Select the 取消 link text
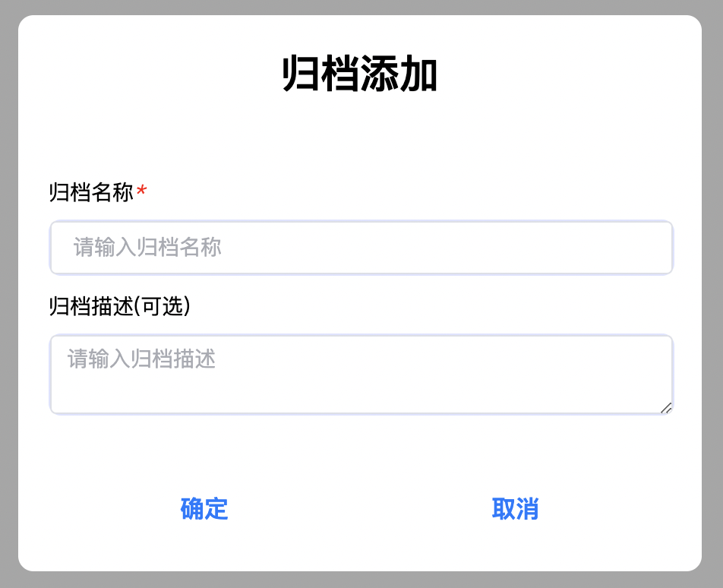The image size is (723, 588). pyautogui.click(x=515, y=509)
